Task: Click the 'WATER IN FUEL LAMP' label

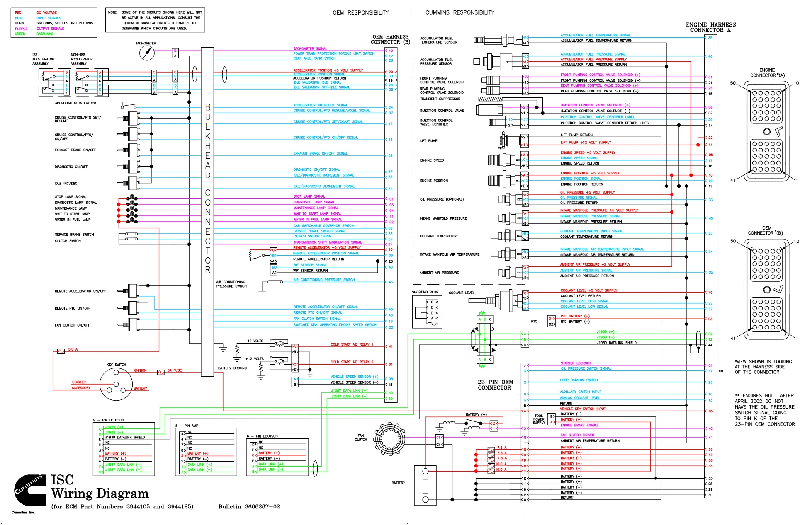Action: 73,220
